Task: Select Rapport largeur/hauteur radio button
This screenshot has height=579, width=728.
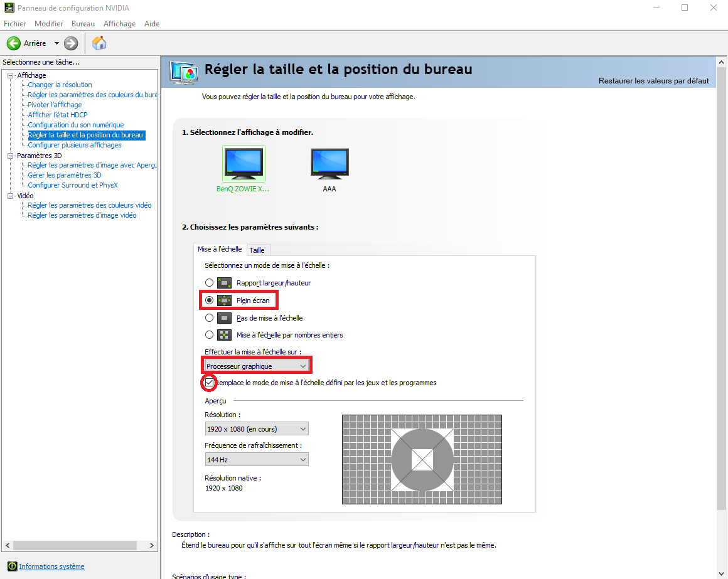Action: point(210,282)
